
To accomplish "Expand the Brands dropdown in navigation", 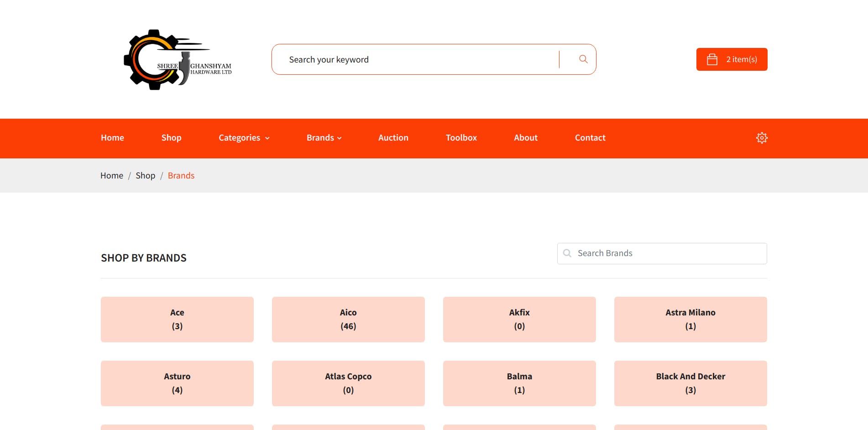I will 324,138.
